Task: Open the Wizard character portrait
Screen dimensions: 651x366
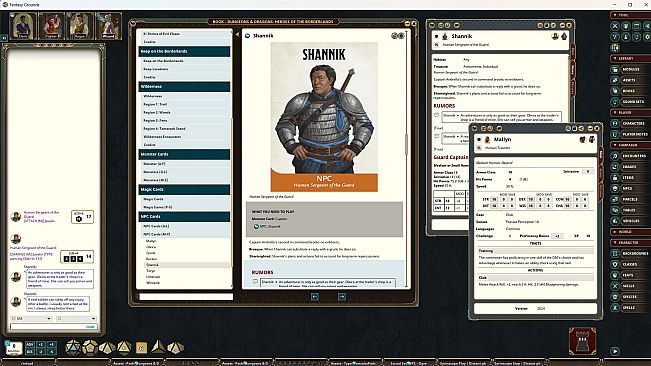Action: pos(109,26)
